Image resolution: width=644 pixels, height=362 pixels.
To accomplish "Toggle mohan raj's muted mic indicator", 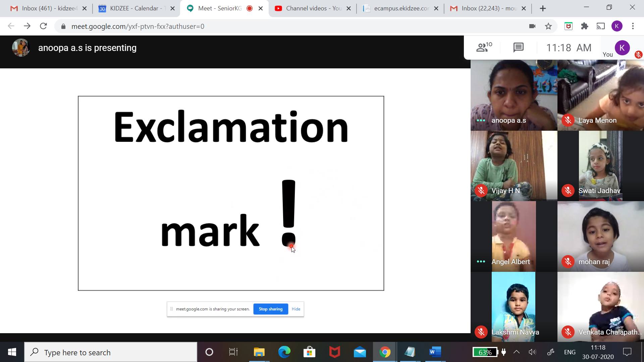I will tap(568, 261).
